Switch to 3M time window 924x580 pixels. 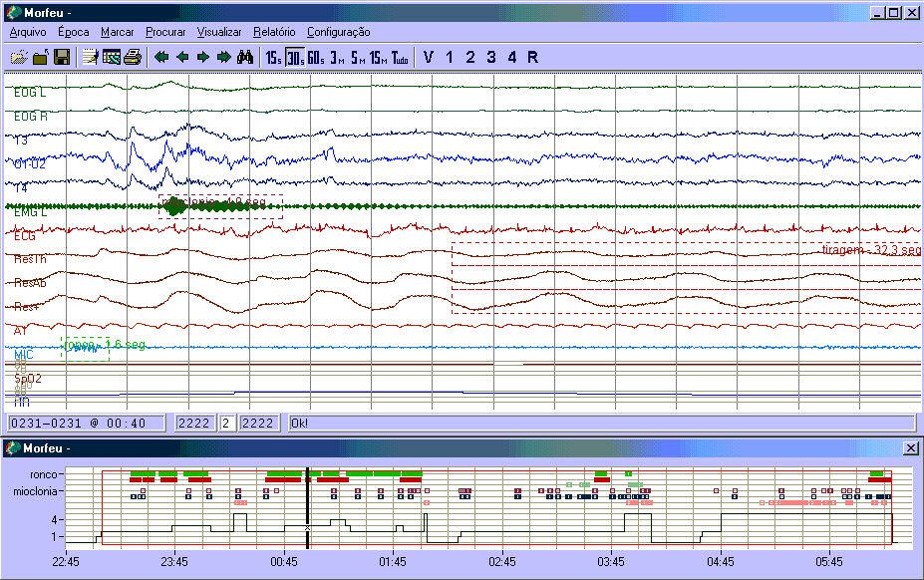[x=338, y=57]
